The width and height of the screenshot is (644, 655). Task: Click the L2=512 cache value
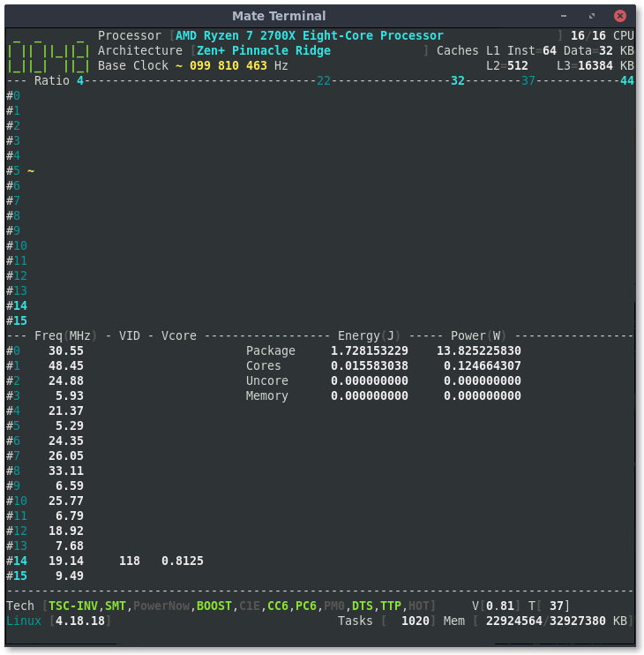pos(507,65)
